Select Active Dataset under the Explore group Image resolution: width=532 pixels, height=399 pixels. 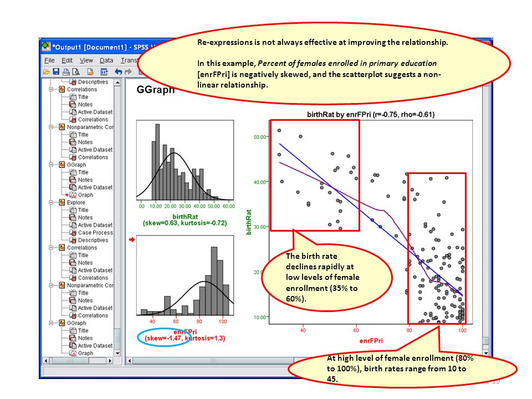95,226
